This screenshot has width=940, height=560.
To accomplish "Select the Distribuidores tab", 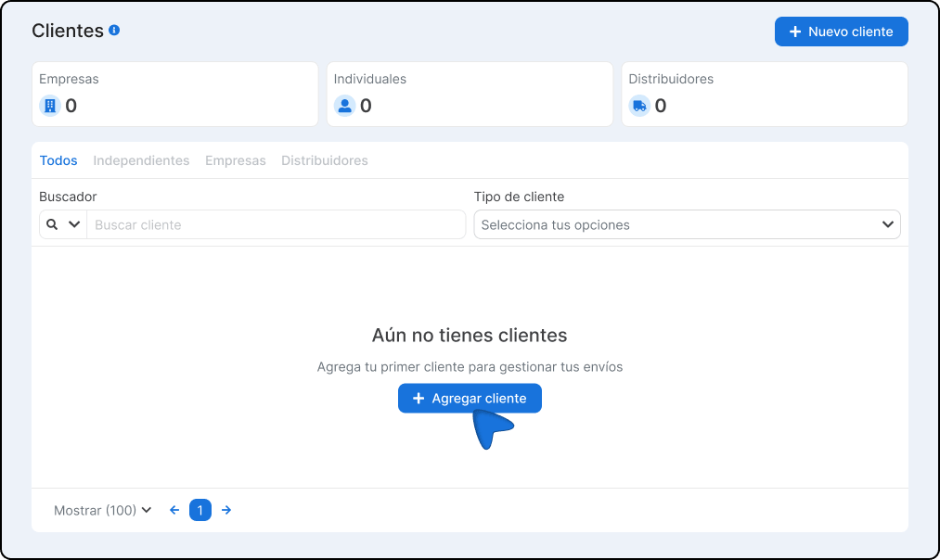I will pos(325,160).
